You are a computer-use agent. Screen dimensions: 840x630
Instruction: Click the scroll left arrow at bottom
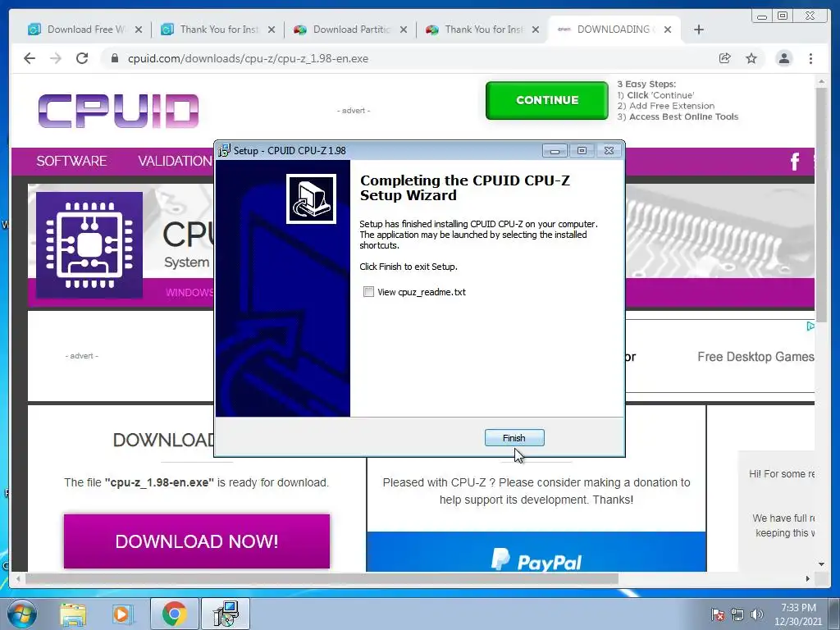point(18,578)
